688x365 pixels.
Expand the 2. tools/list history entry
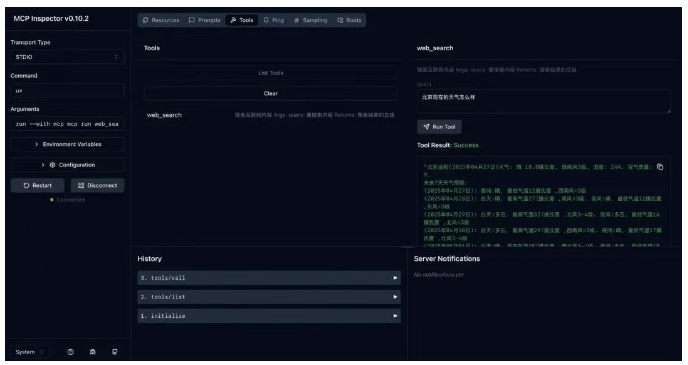point(269,297)
